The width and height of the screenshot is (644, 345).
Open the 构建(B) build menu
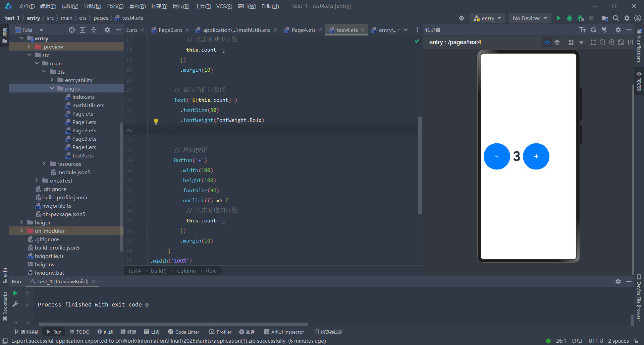tap(159, 6)
